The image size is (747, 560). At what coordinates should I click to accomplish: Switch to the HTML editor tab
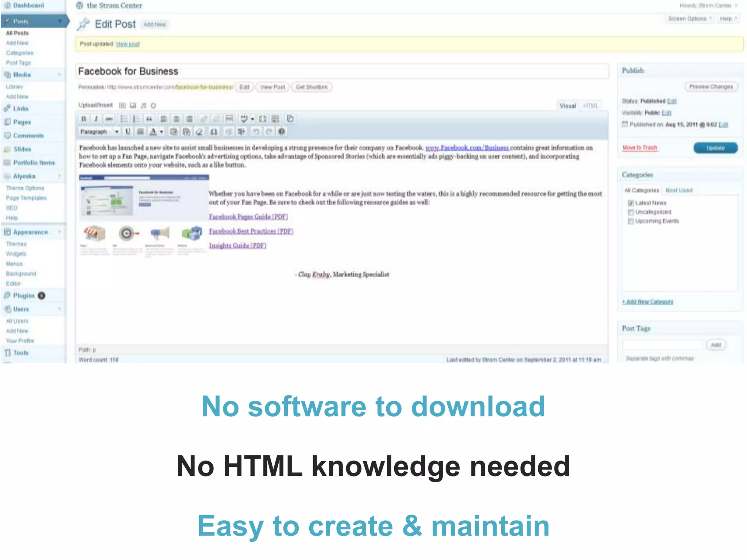coord(591,106)
